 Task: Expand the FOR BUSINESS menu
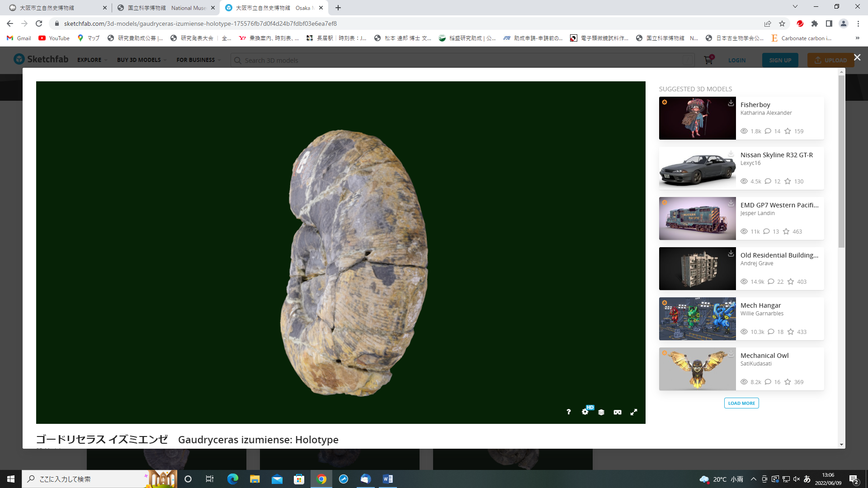tap(199, 60)
